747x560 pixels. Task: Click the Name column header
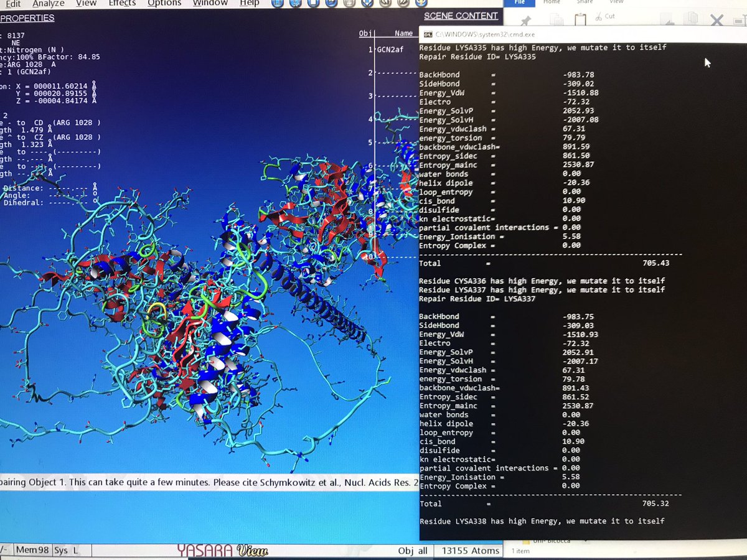pyautogui.click(x=403, y=34)
